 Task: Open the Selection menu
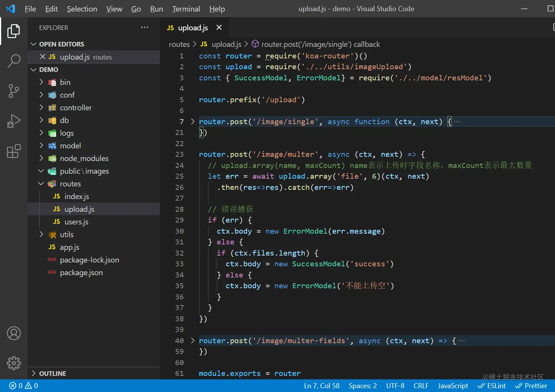click(x=82, y=9)
